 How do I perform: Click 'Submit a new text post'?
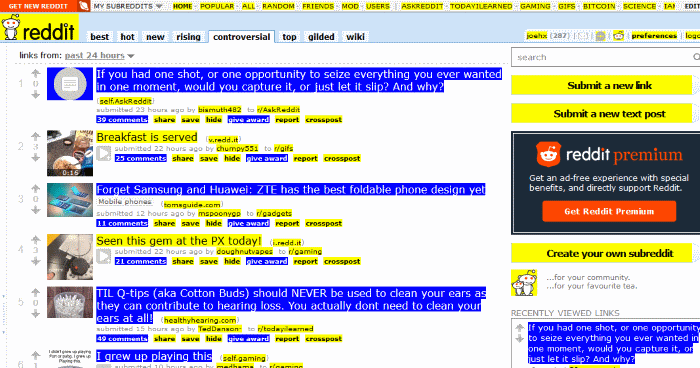click(x=601, y=113)
